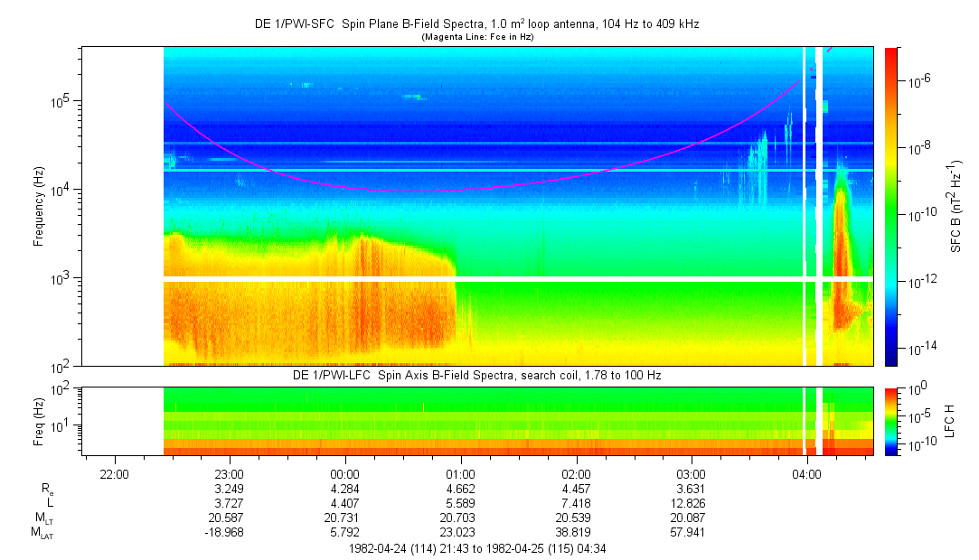Click the LFC H colorbar
The image size is (979, 560).
tap(890, 421)
